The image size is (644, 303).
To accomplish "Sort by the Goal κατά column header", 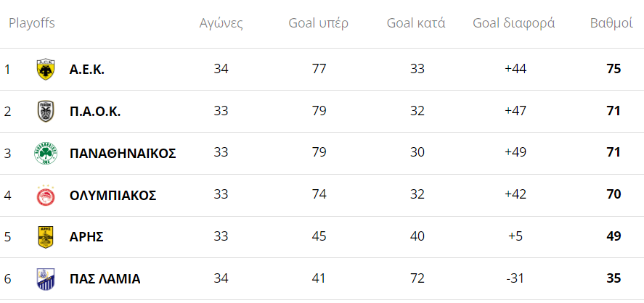I will 416,23.
